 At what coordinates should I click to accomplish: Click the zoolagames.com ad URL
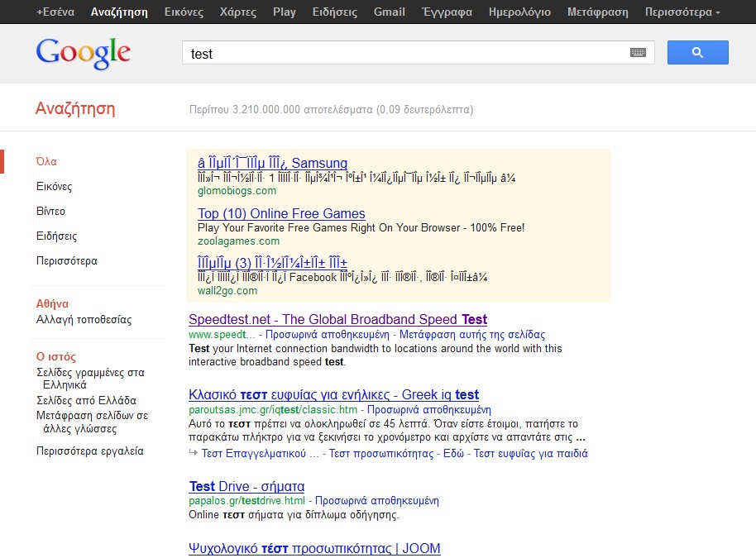click(239, 241)
